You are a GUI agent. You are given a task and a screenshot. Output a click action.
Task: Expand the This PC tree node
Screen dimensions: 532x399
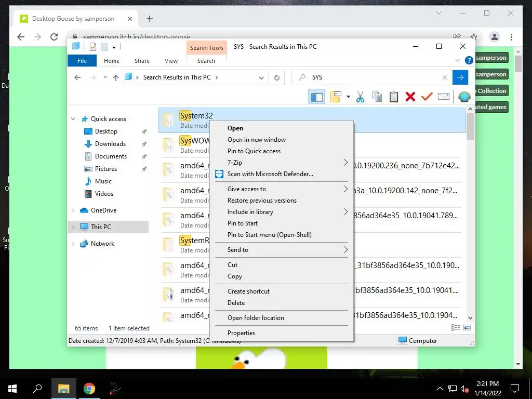[73, 227]
